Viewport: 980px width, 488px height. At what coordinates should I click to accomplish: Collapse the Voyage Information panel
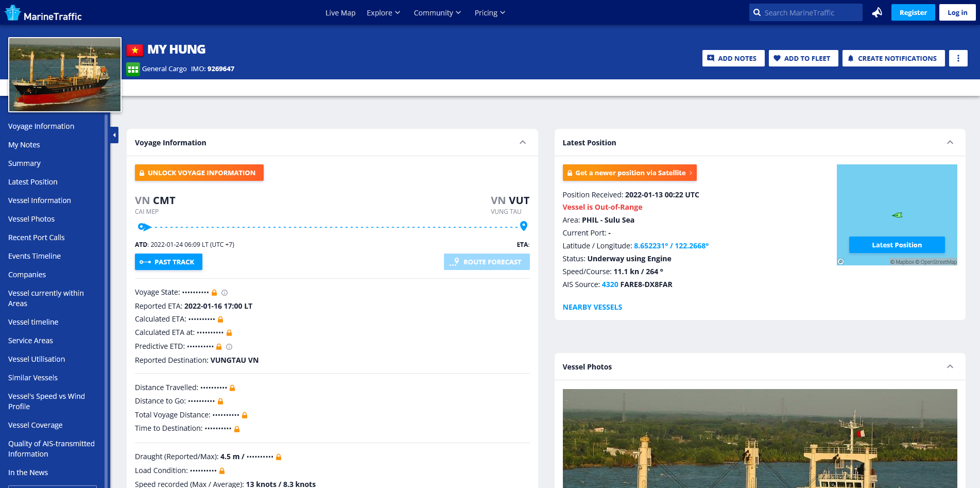click(x=523, y=142)
